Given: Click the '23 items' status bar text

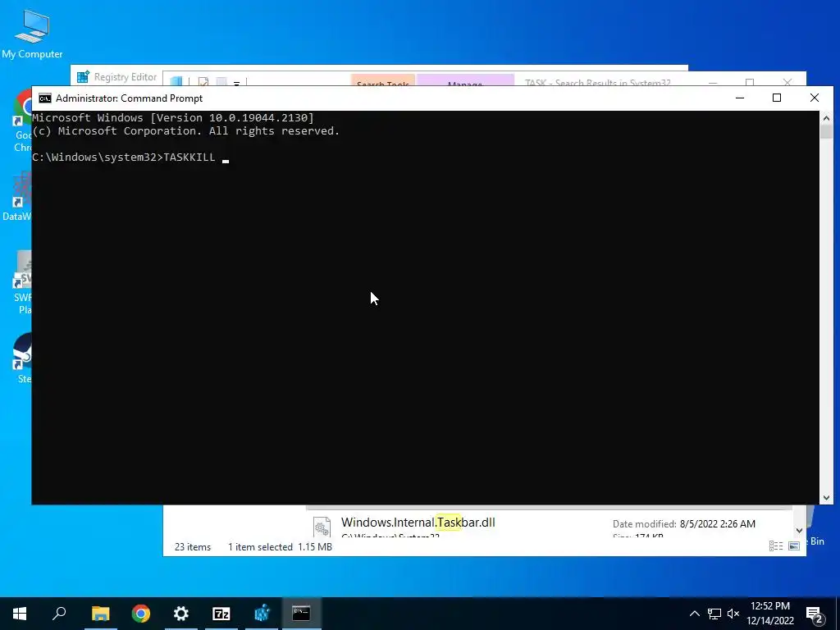Looking at the screenshot, I should pos(193,547).
